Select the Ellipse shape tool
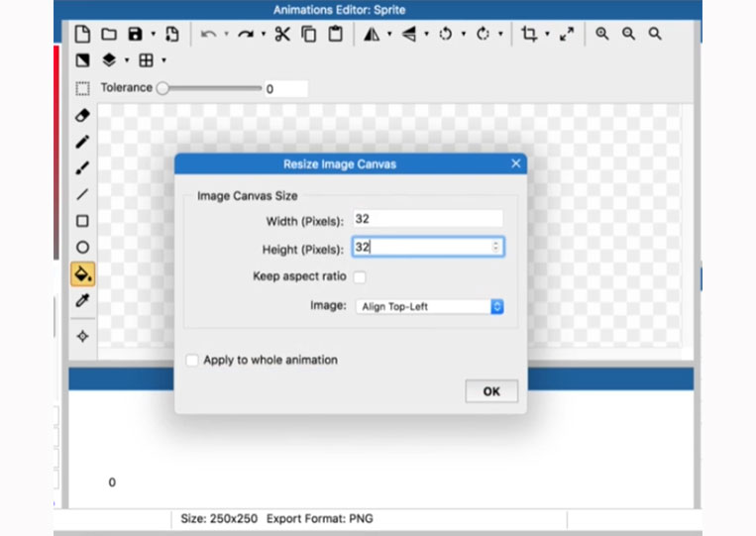 pos(82,248)
